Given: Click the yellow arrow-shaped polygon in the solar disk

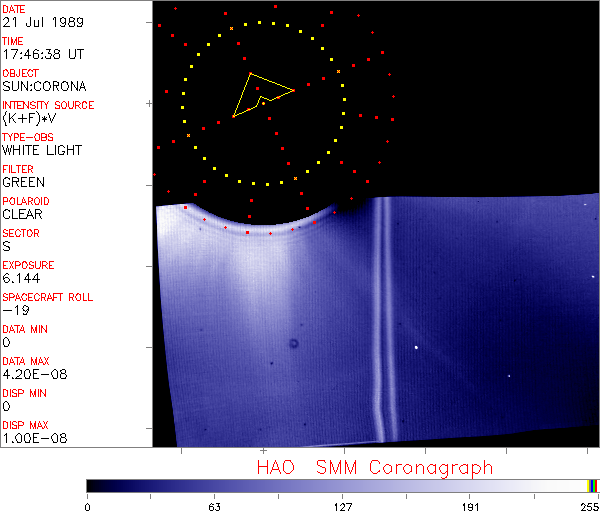Looking at the screenshot, I should click(264, 95).
